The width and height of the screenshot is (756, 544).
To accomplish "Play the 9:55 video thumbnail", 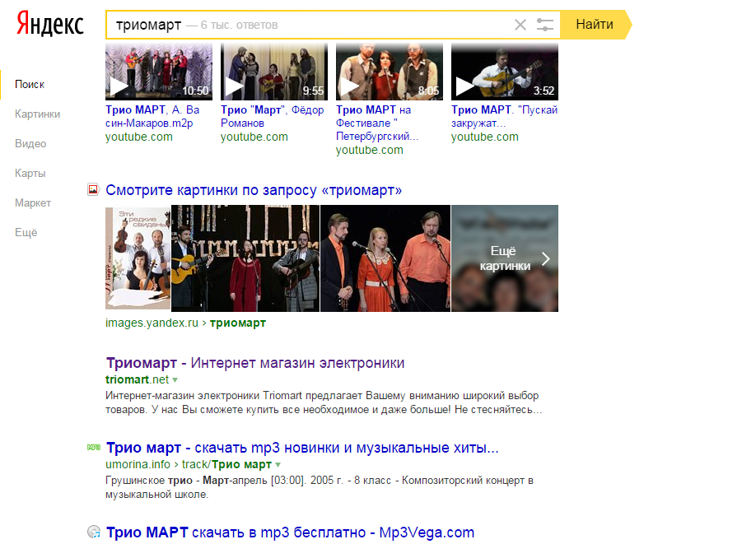I will tap(274, 72).
